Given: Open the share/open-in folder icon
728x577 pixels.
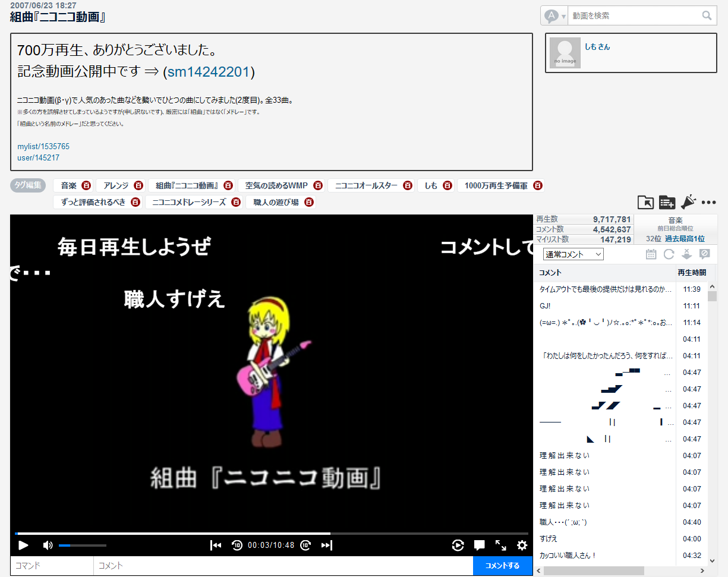Looking at the screenshot, I should click(x=645, y=202).
